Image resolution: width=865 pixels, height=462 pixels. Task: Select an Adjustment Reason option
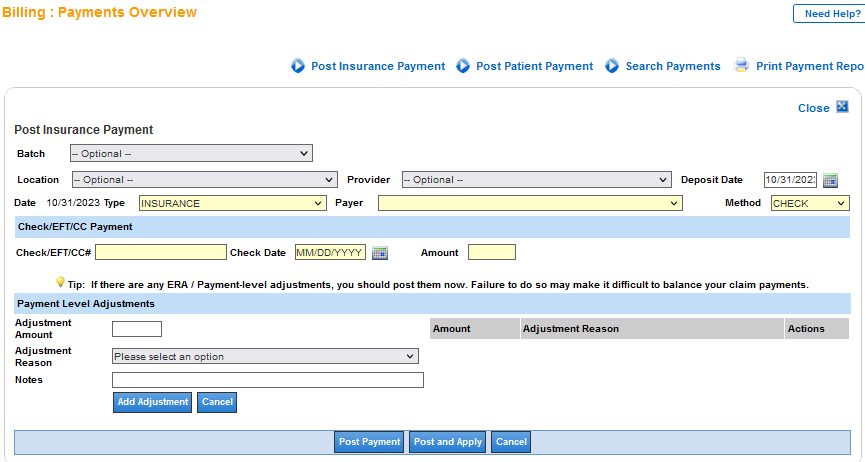(265, 357)
